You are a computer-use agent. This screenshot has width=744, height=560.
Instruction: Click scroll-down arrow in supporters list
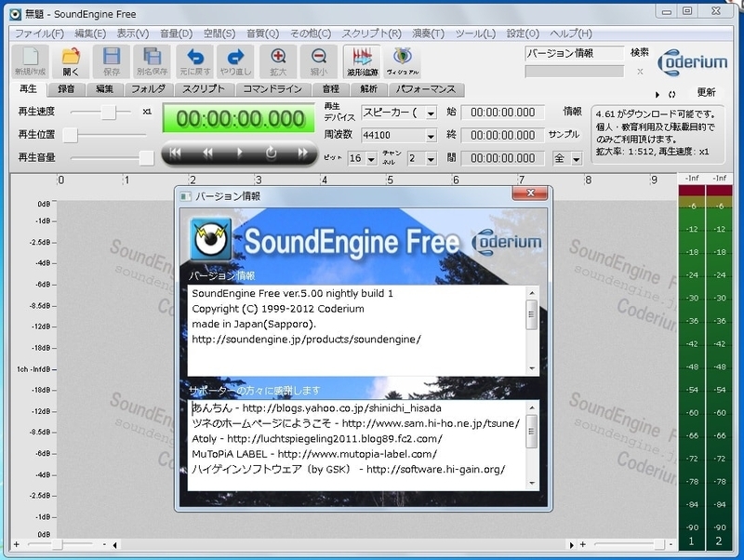pos(531,483)
